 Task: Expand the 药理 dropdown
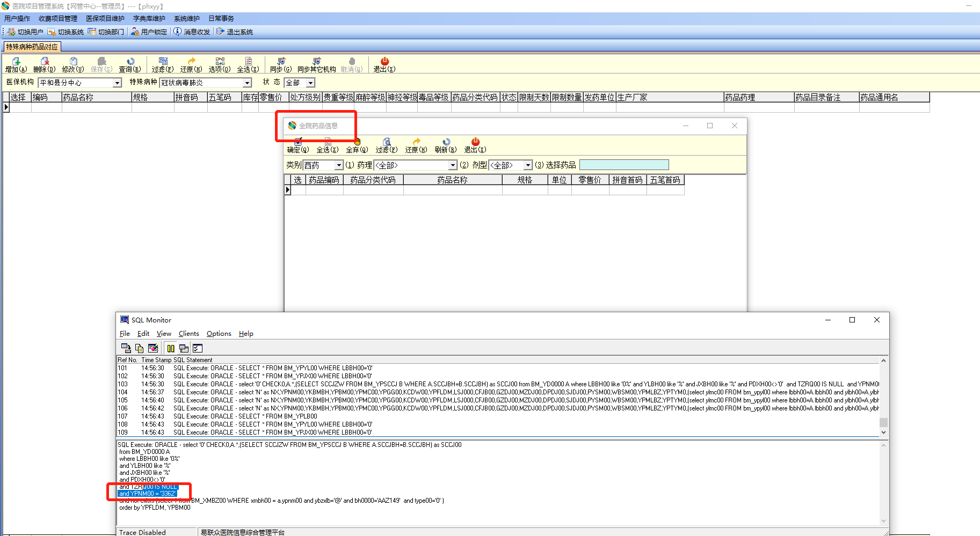453,165
